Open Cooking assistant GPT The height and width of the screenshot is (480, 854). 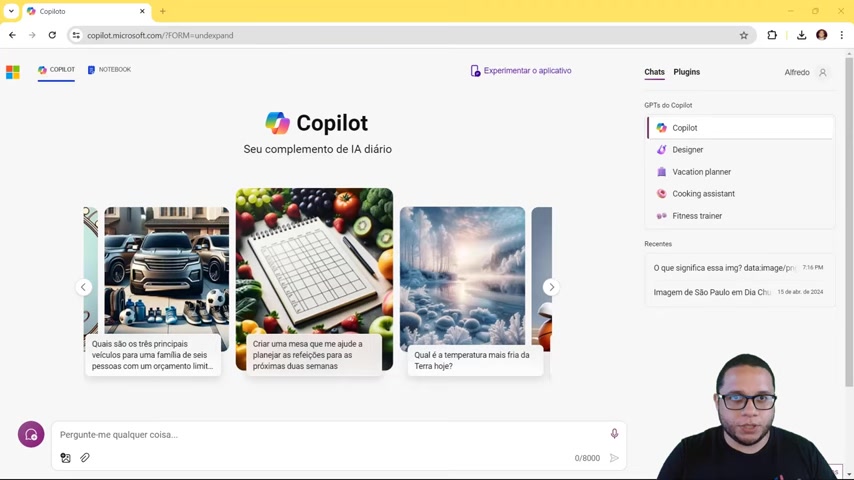(740, 193)
